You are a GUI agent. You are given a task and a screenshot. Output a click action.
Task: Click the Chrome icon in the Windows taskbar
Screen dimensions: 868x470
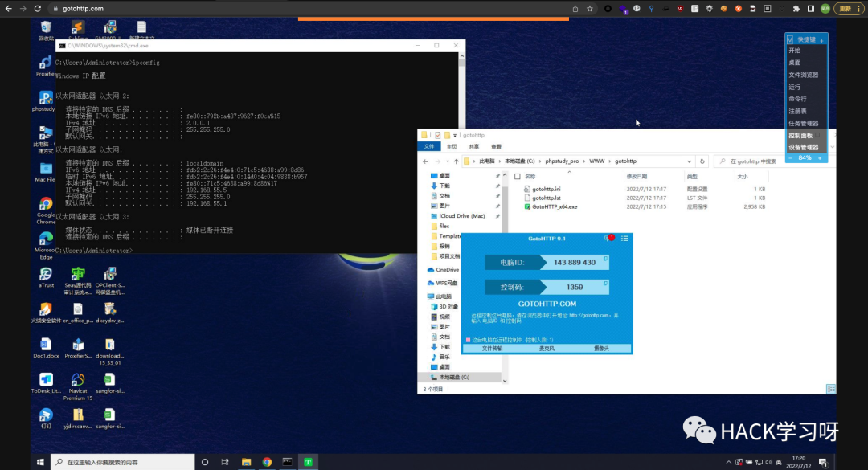coord(267,462)
